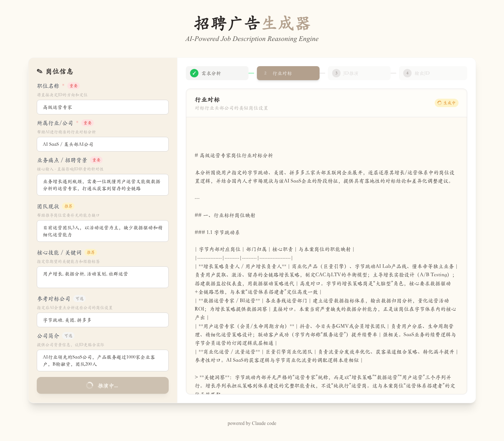The width and height of the screenshot is (504, 441).
Task: Click the green checkmark on 需求分析 step
Action: point(194,73)
